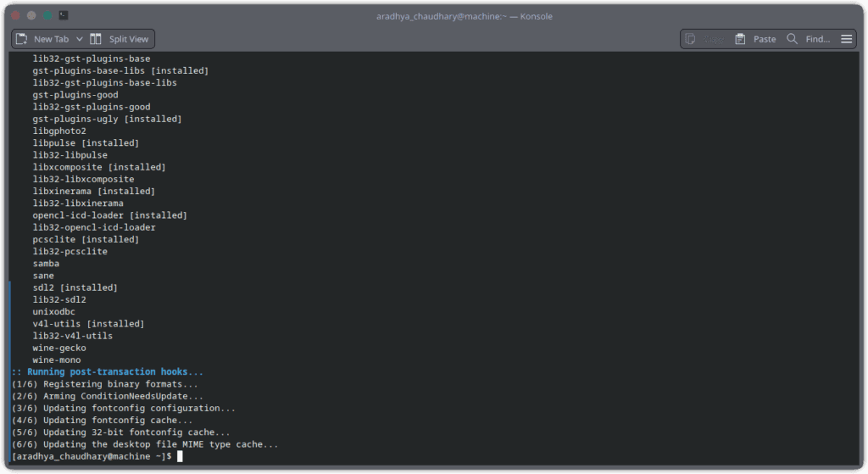
Task: Open search with the Find... label
Action: click(818, 39)
